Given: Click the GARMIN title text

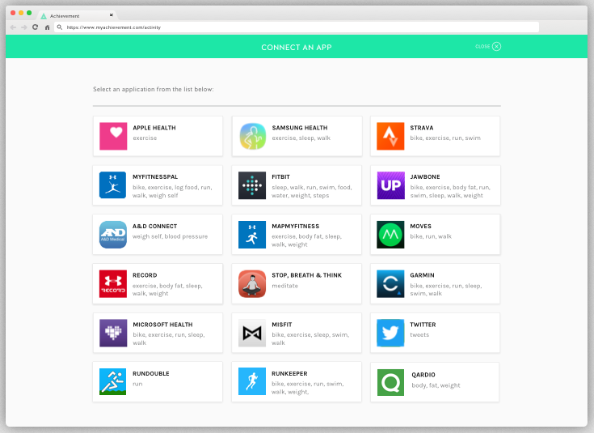Looking at the screenshot, I should point(422,275).
